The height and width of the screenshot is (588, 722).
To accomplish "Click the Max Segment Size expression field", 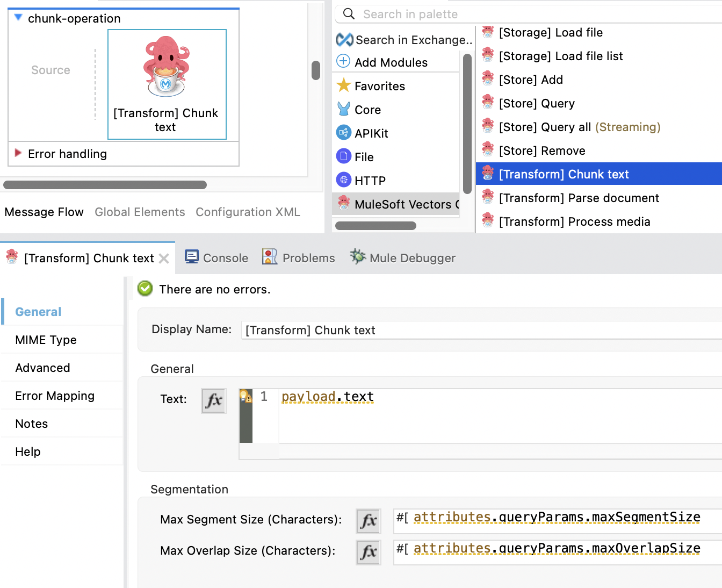I will [558, 520].
